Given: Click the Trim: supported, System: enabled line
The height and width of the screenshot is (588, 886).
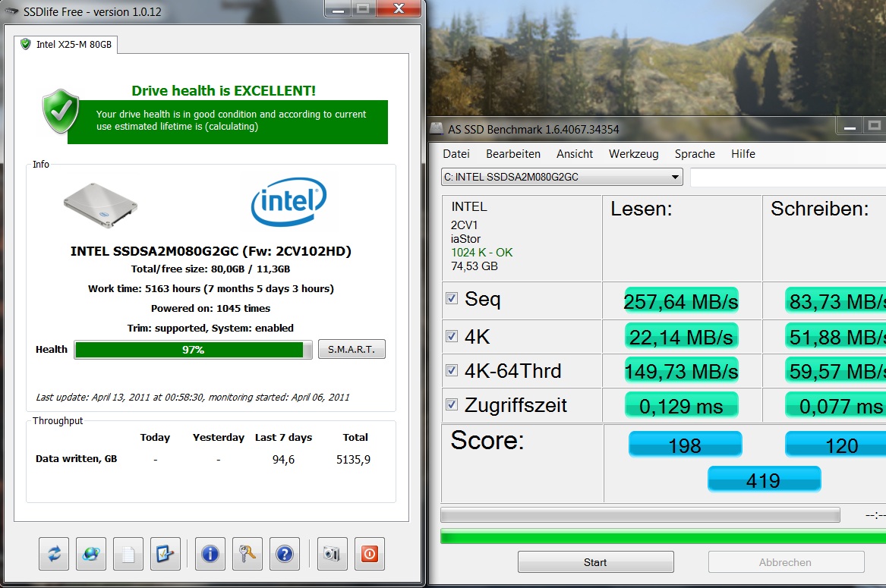Looking at the screenshot, I should [211, 329].
